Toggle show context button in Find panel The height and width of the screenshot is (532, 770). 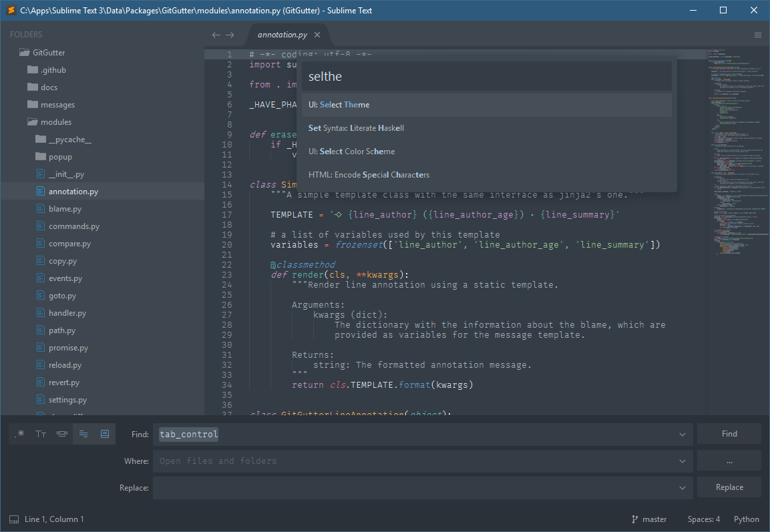pyautogui.click(x=83, y=434)
